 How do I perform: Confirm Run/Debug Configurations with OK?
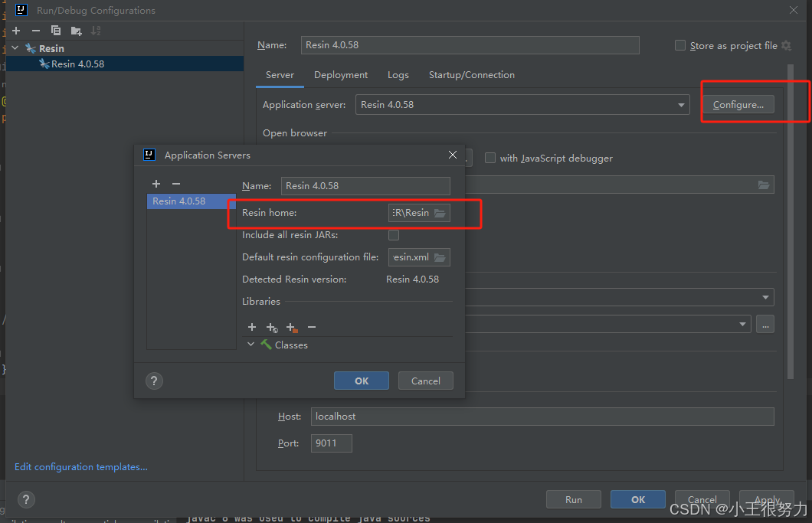pos(638,500)
